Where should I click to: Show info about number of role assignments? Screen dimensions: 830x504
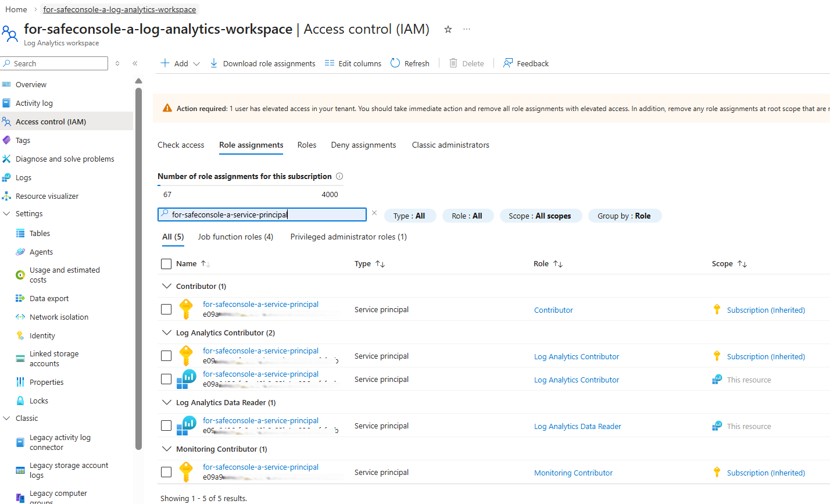[339, 176]
